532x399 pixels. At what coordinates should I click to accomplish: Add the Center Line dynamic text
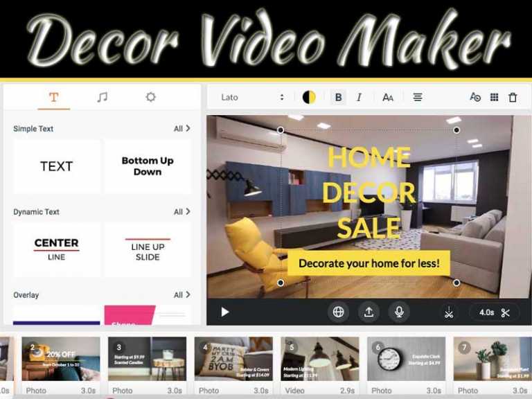pyautogui.click(x=57, y=249)
